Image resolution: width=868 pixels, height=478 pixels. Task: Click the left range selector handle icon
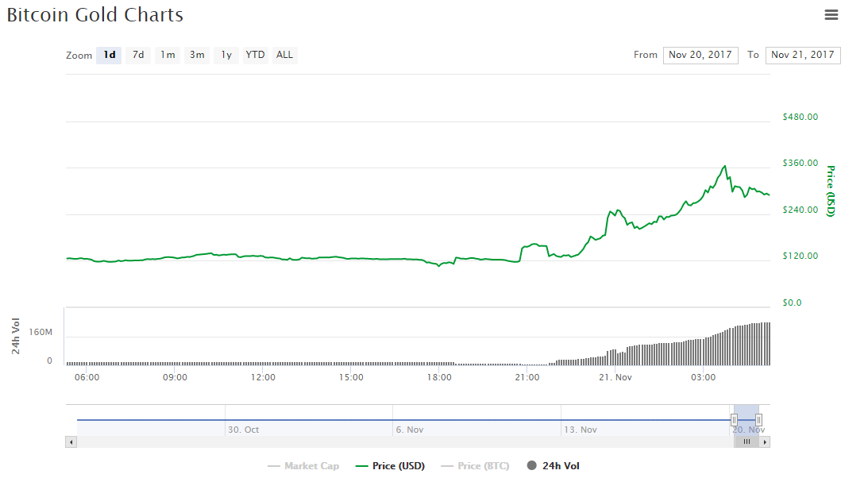pyautogui.click(x=735, y=418)
